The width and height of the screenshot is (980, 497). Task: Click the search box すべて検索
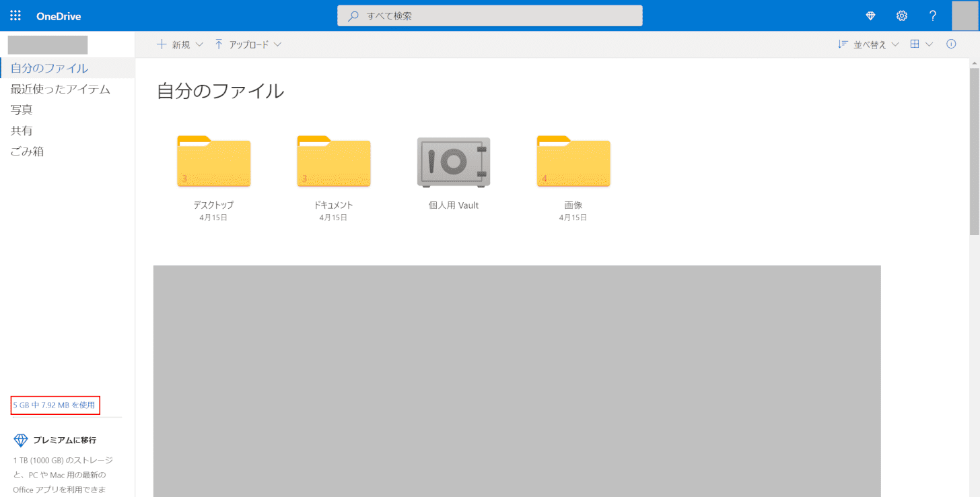coord(489,15)
